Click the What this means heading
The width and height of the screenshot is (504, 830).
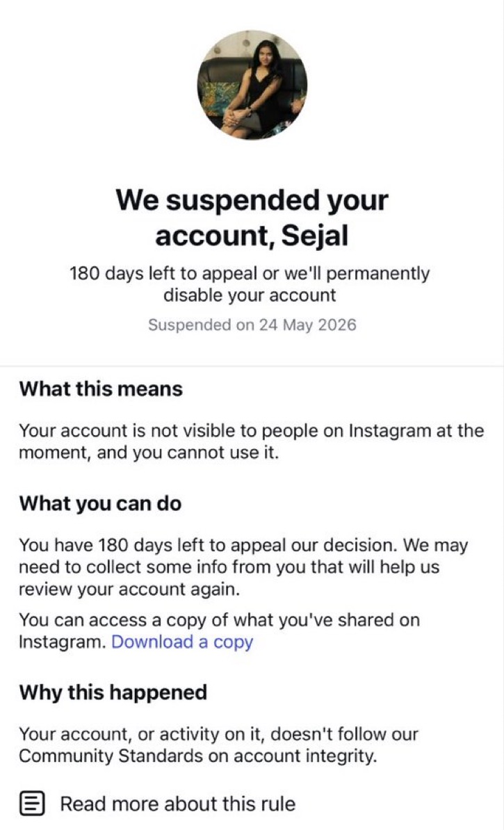pyautogui.click(x=101, y=389)
